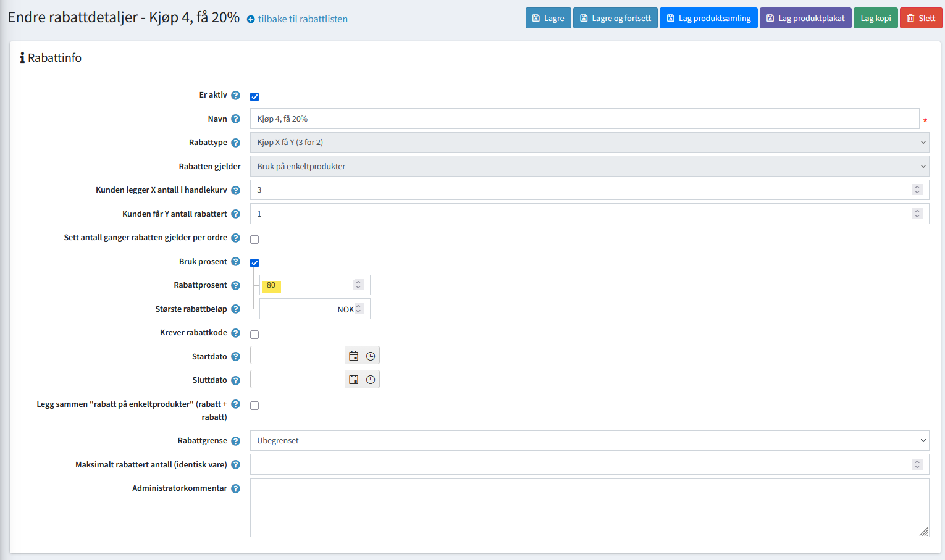Viewport: 945px width, 560px height.
Task: Uncheck the Er aktiv checkbox
Action: click(x=254, y=97)
